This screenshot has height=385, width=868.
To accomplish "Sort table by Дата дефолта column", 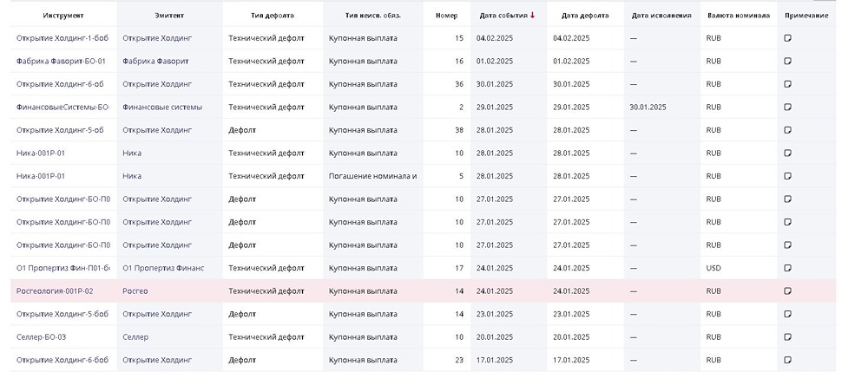I will (x=582, y=16).
